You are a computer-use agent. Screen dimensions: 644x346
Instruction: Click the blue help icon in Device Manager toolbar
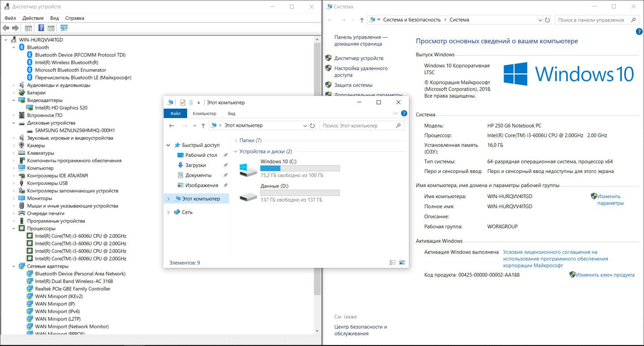pos(41,28)
